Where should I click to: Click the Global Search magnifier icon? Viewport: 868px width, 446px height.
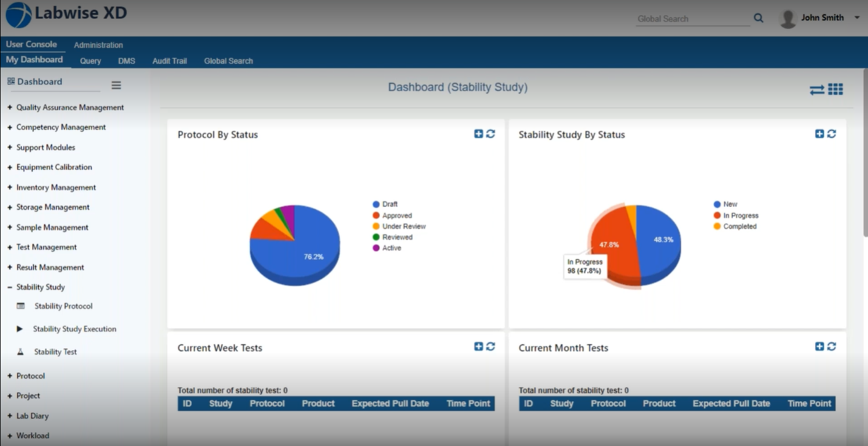tap(758, 18)
